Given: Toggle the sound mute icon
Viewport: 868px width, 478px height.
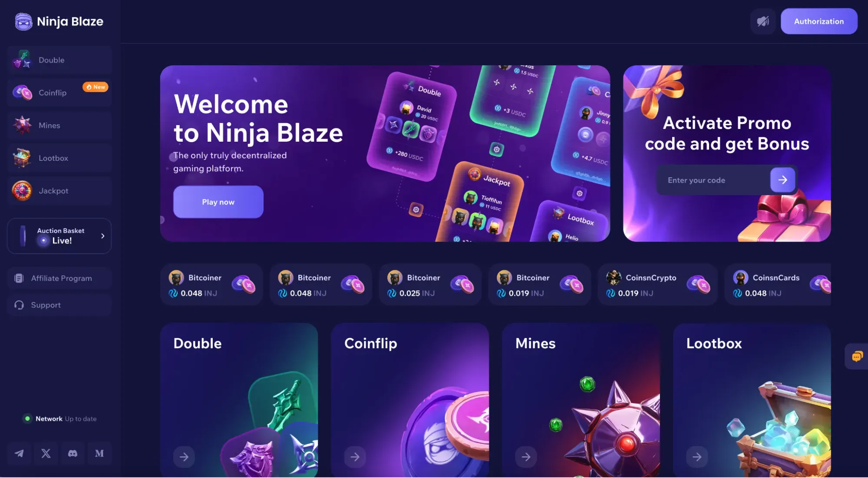Looking at the screenshot, I should pos(763,21).
